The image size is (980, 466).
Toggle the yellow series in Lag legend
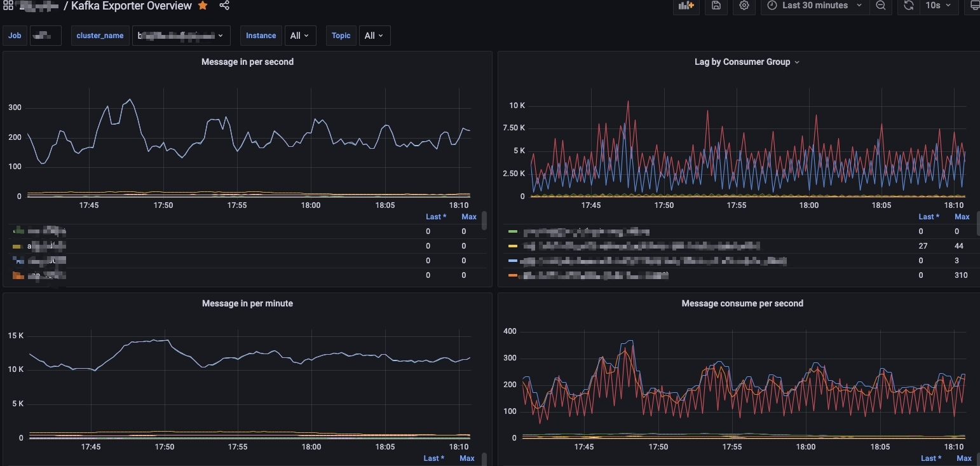point(641,246)
